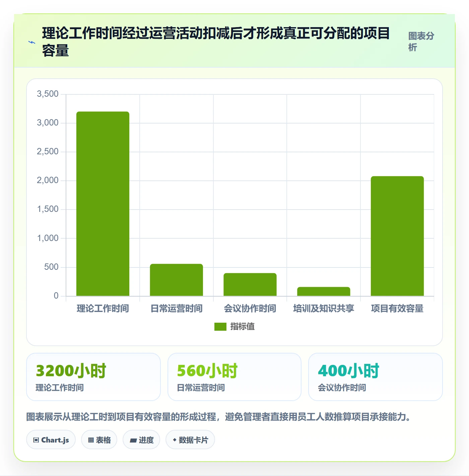This screenshot has height=476, width=469.
Task: Open the 560小时 日常运营时间 data card
Action: point(234,377)
